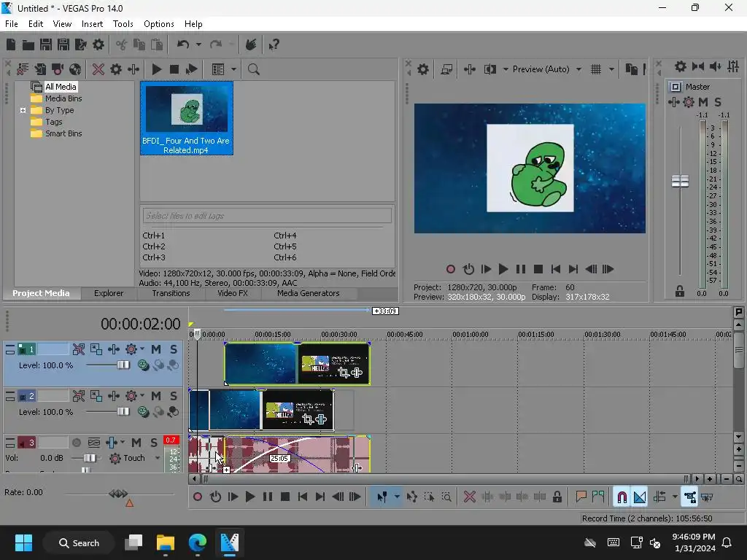Image resolution: width=747 pixels, height=560 pixels.
Task: Open Normal Edit tool dropdown arrow
Action: tap(397, 497)
